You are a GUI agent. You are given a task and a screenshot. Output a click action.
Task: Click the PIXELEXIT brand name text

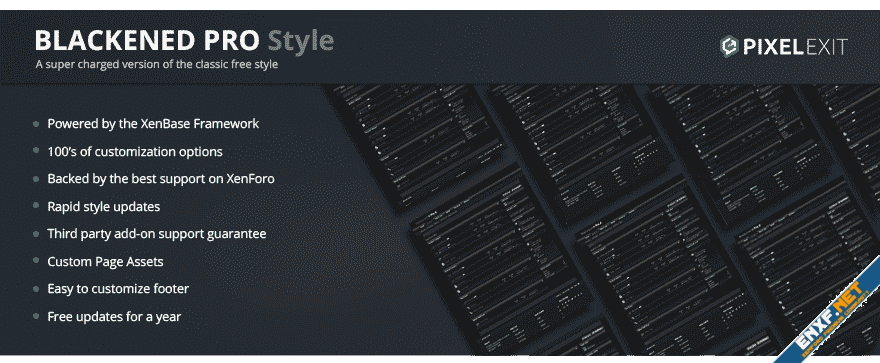click(795, 48)
